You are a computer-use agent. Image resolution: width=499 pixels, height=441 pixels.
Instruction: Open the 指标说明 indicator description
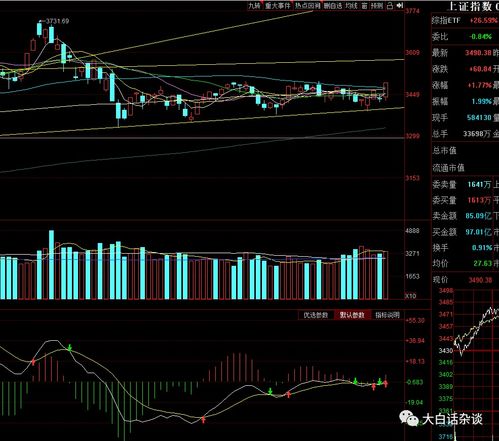[387, 315]
